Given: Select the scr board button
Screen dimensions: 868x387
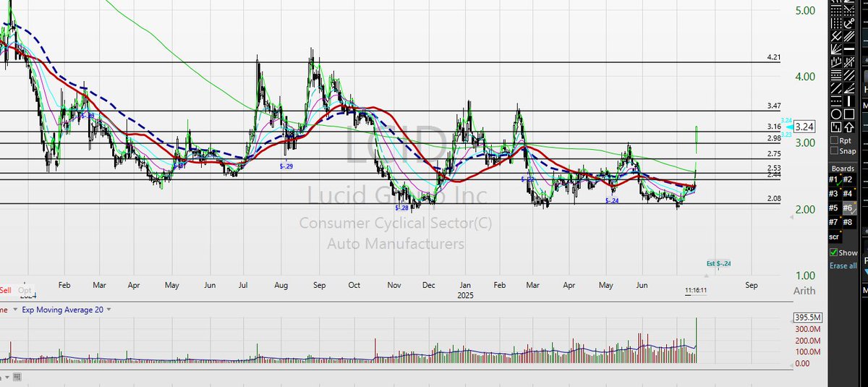Looking at the screenshot, I should coord(835,237).
